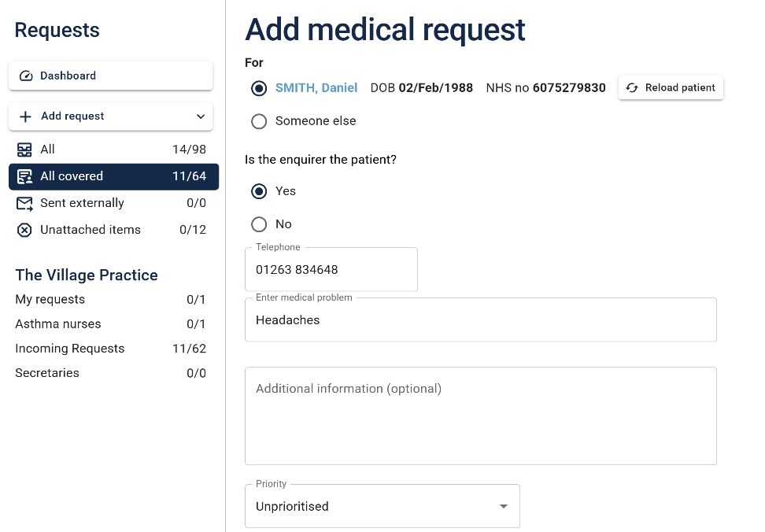Select the SMITH, Daniel radio button
Image resolution: width=765 pixels, height=532 pixels.
click(259, 88)
